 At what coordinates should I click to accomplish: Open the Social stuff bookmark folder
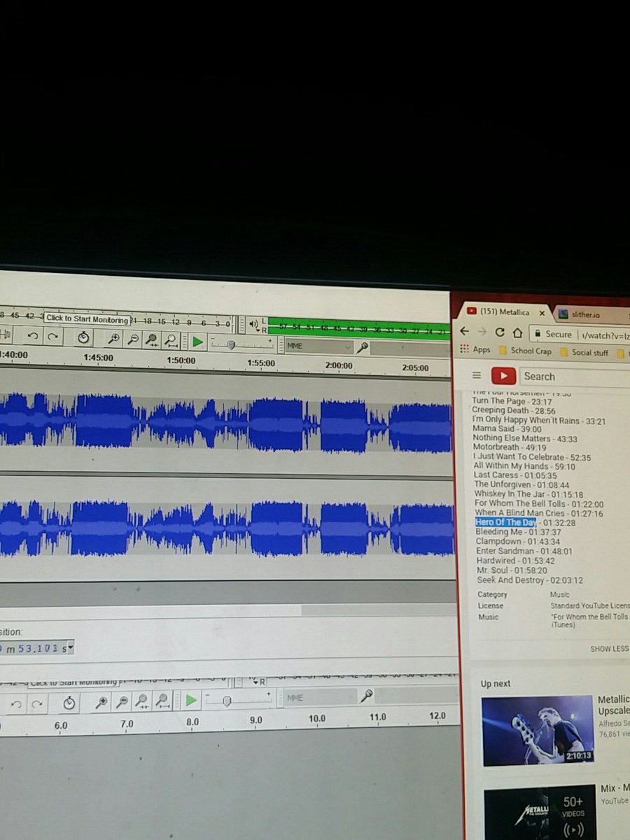(584, 353)
